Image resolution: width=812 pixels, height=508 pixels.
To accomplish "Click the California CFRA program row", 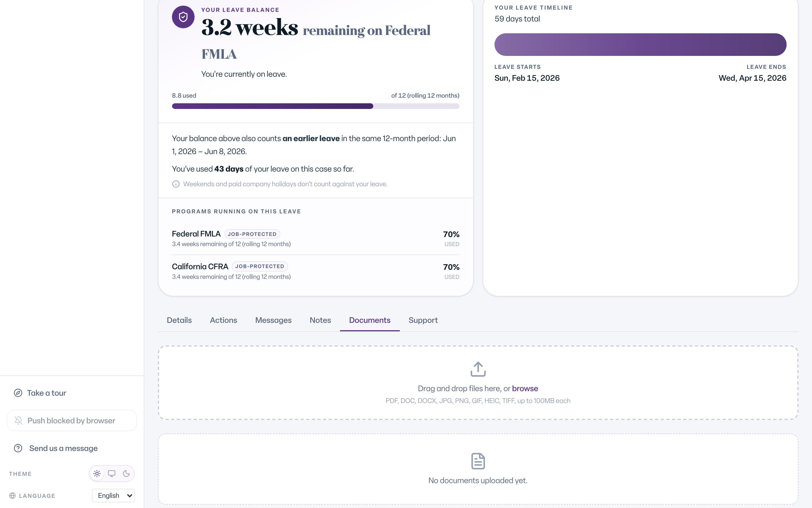I will (316, 271).
